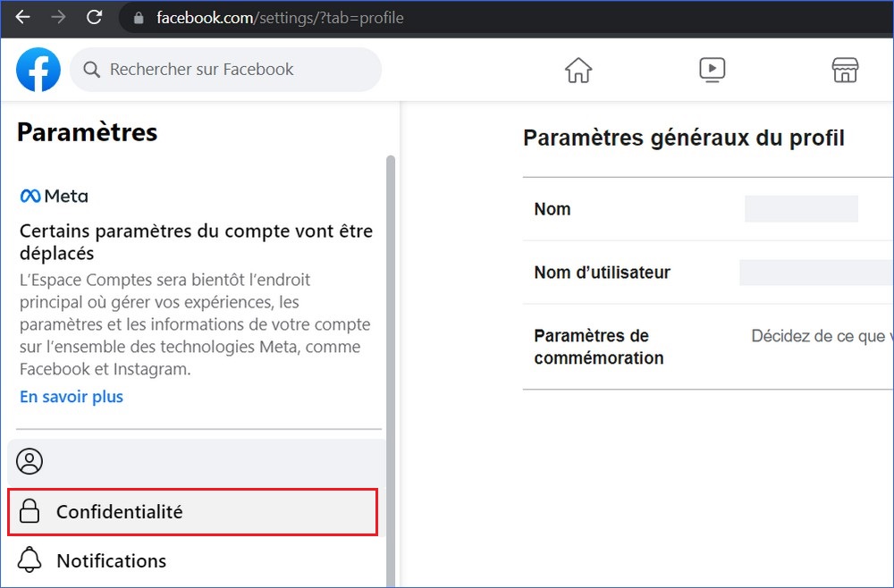Reload the current page
The image size is (894, 588).
point(94,18)
